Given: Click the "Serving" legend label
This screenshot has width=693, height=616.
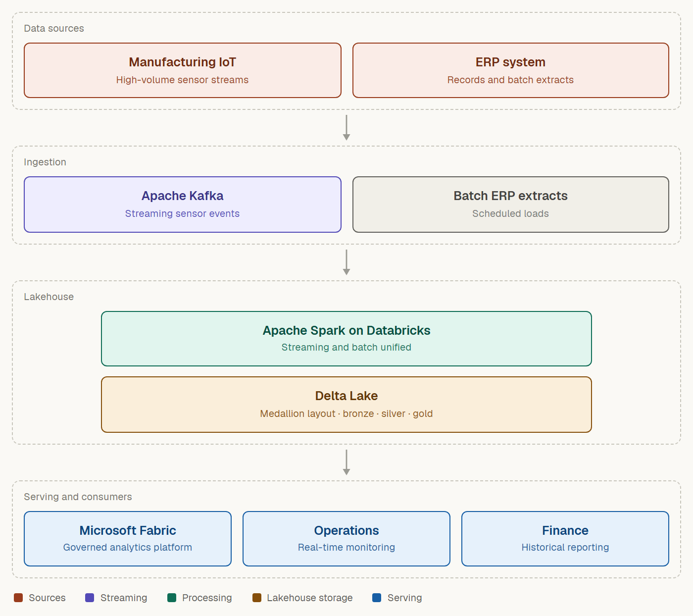Looking at the screenshot, I should [405, 598].
